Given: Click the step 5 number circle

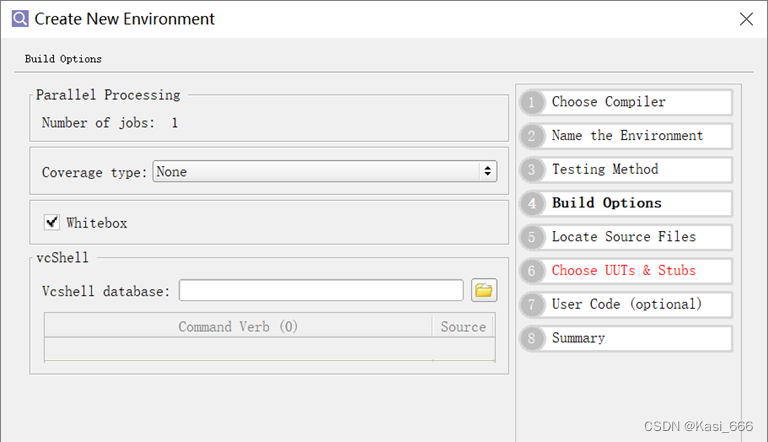Looking at the screenshot, I should 533,237.
